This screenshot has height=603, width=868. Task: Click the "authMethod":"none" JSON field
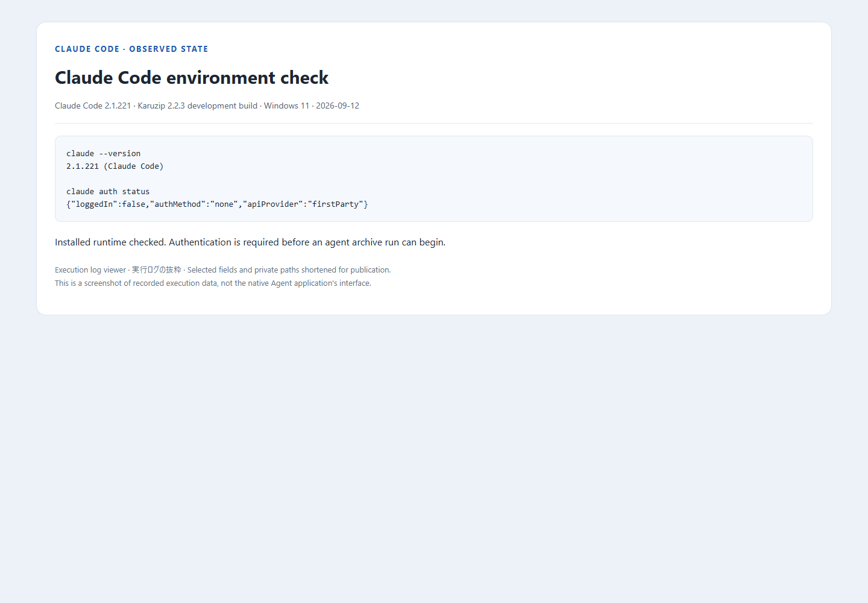point(194,204)
